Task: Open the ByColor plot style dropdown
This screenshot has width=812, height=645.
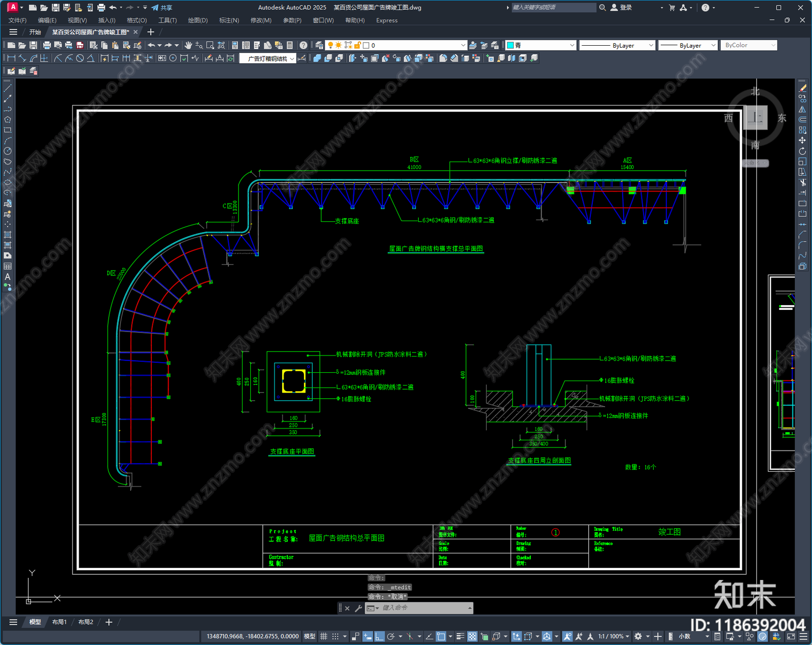Action: tap(749, 45)
